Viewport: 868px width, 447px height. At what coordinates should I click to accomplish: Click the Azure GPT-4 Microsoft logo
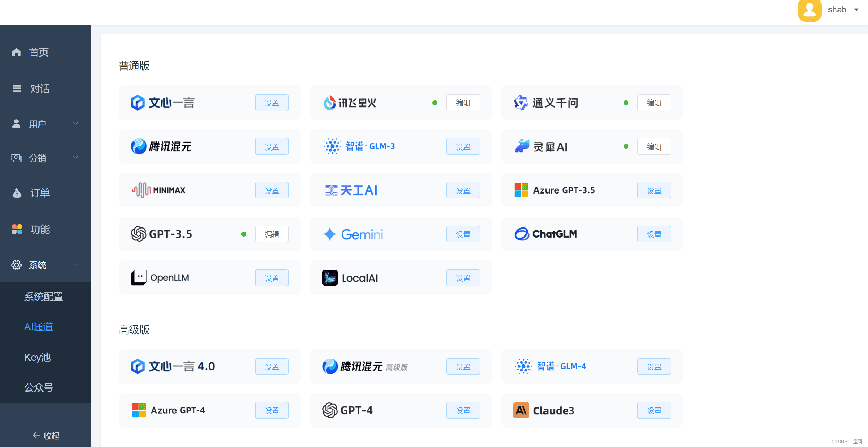coord(139,410)
